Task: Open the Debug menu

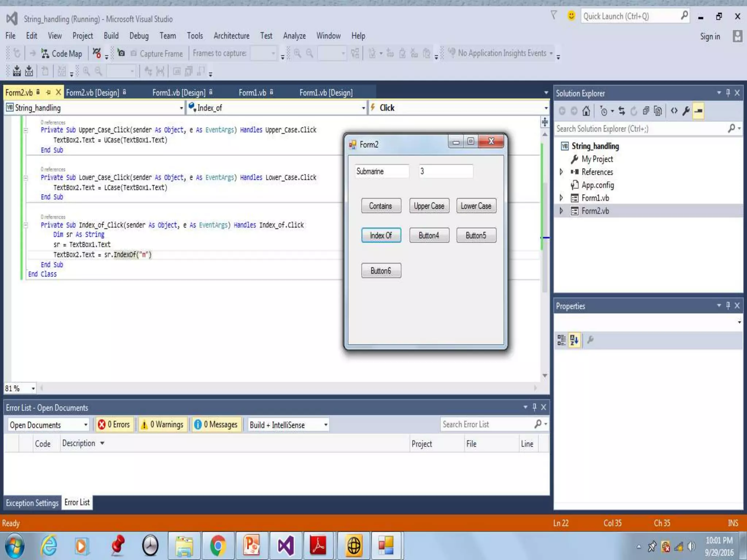Action: 139,36
